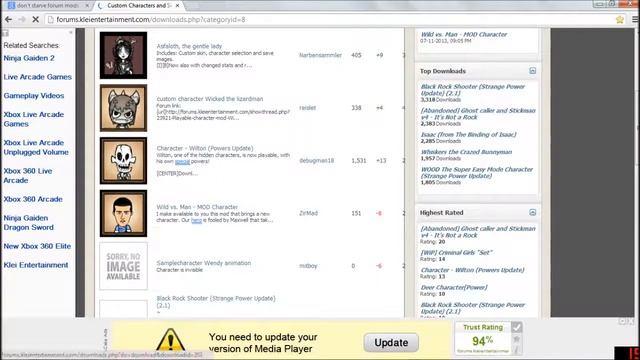Close the Related Searches sidebar panel
The width and height of the screenshot is (640, 360).
[x=70, y=33]
